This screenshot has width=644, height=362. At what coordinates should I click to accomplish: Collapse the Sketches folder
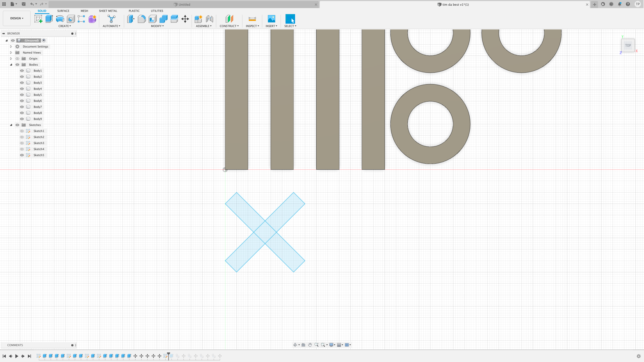11,125
